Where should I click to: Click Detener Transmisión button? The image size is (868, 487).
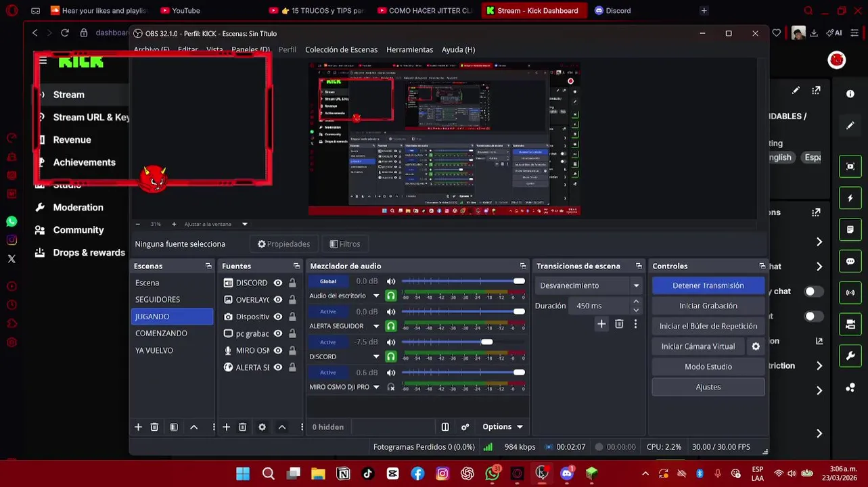click(708, 285)
